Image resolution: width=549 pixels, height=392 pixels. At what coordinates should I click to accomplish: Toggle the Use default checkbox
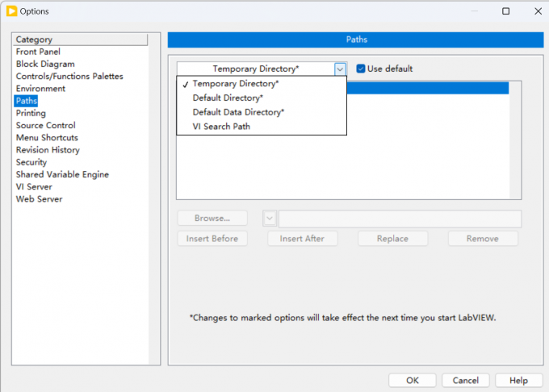[361, 69]
